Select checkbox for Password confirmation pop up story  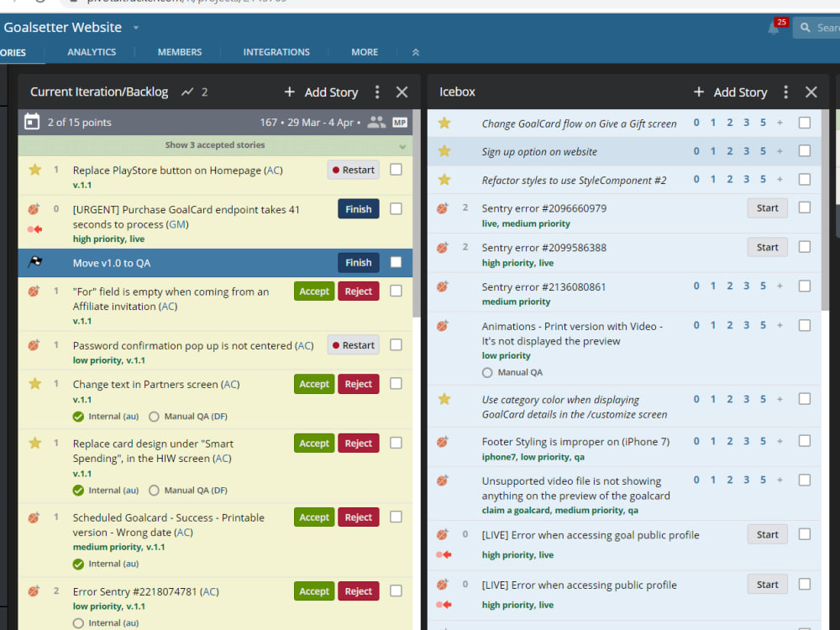point(396,344)
